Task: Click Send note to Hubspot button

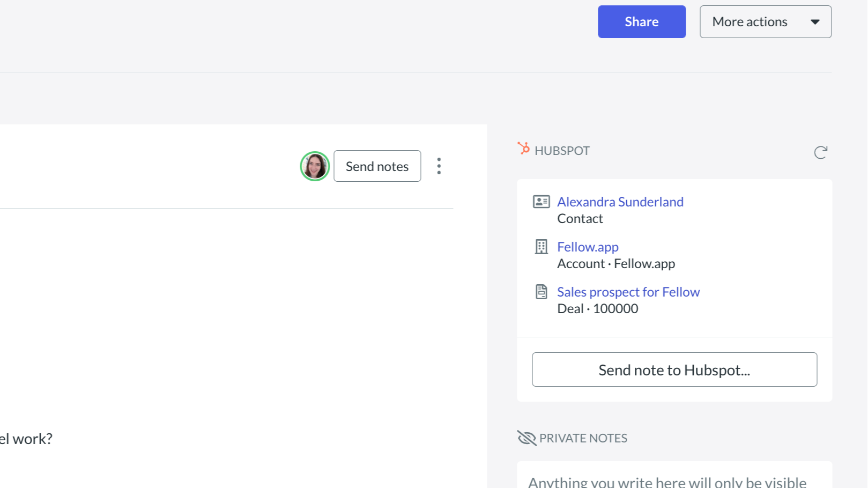Action: [x=674, y=369]
